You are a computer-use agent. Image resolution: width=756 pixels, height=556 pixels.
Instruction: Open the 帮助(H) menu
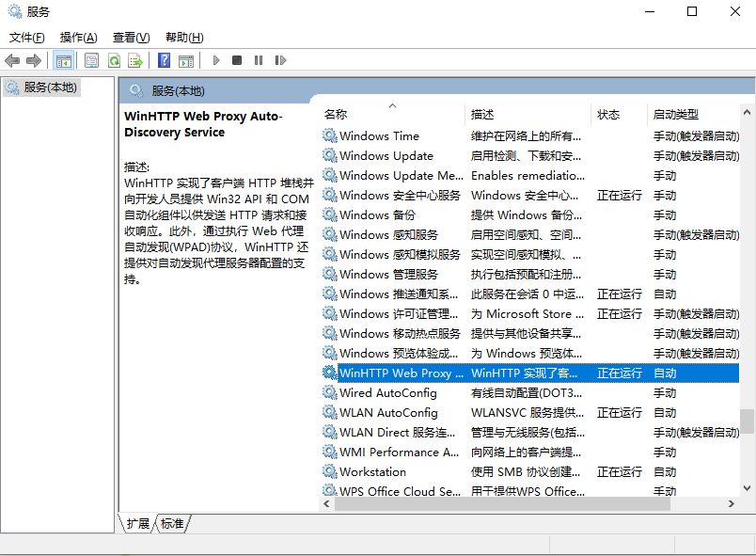point(184,38)
